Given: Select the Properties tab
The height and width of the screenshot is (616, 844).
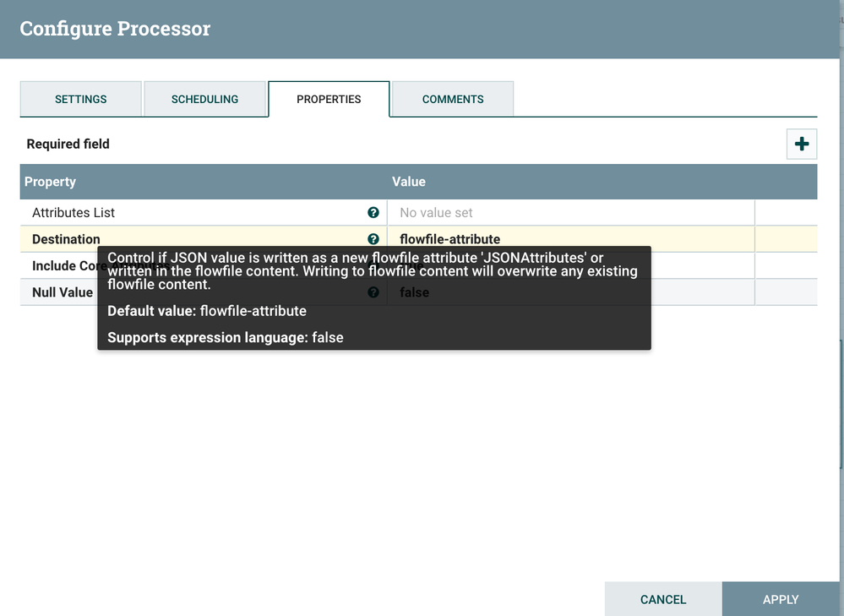Looking at the screenshot, I should click(x=329, y=99).
